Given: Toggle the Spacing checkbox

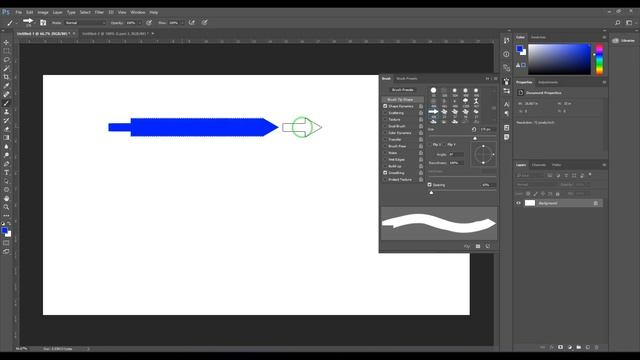Looking at the screenshot, I should tap(429, 184).
